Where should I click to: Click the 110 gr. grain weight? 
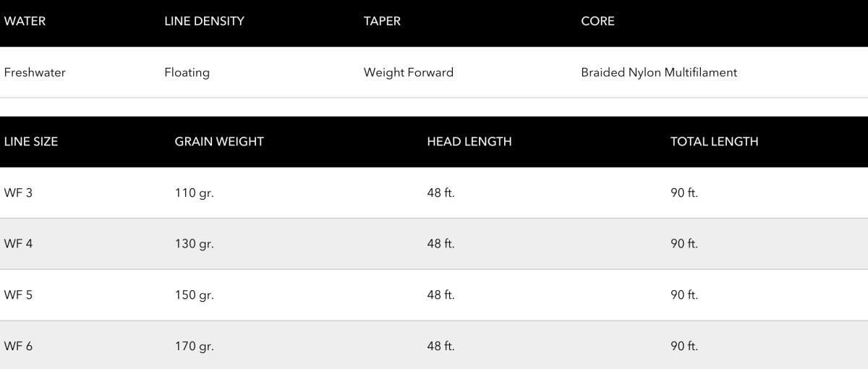click(194, 193)
